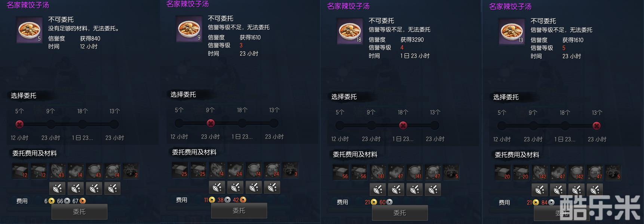Click 委托 button below cost 6 66 67
The width and height of the screenshot is (644, 224).
coord(79,212)
